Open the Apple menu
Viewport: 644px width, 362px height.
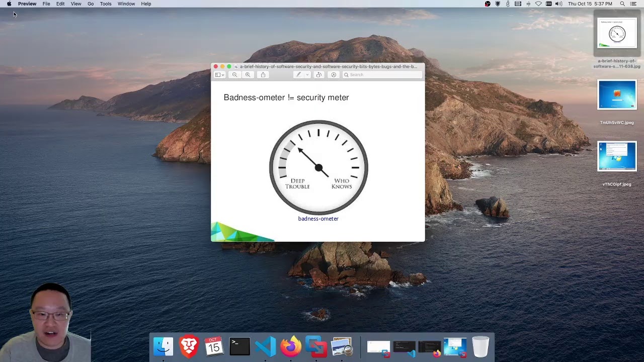9,4
